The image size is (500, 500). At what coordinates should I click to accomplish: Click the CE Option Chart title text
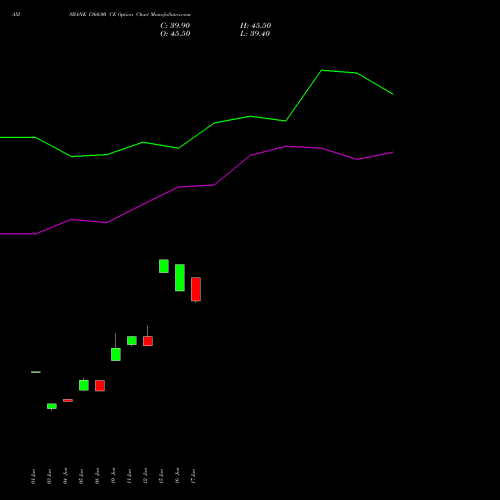pyautogui.click(x=130, y=14)
